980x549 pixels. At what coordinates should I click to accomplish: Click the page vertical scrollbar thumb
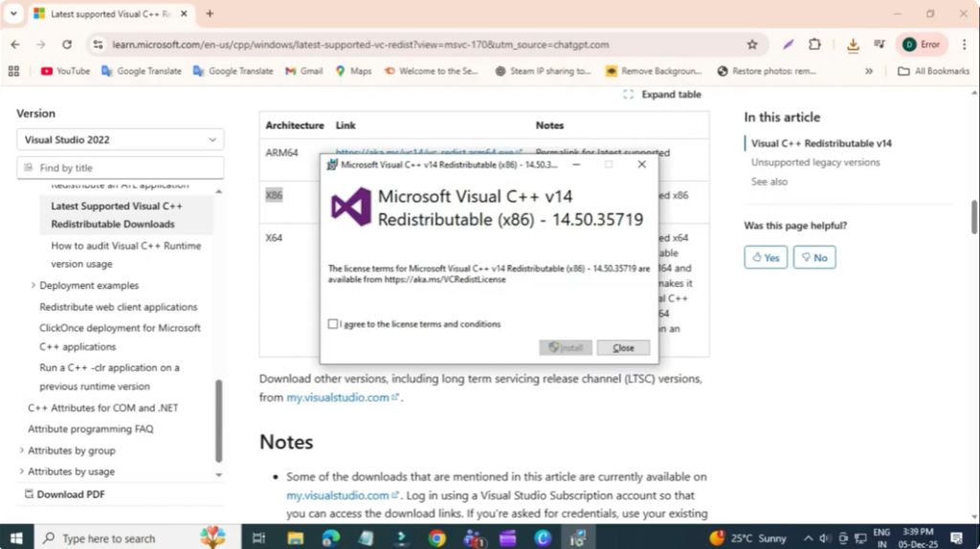click(x=974, y=217)
